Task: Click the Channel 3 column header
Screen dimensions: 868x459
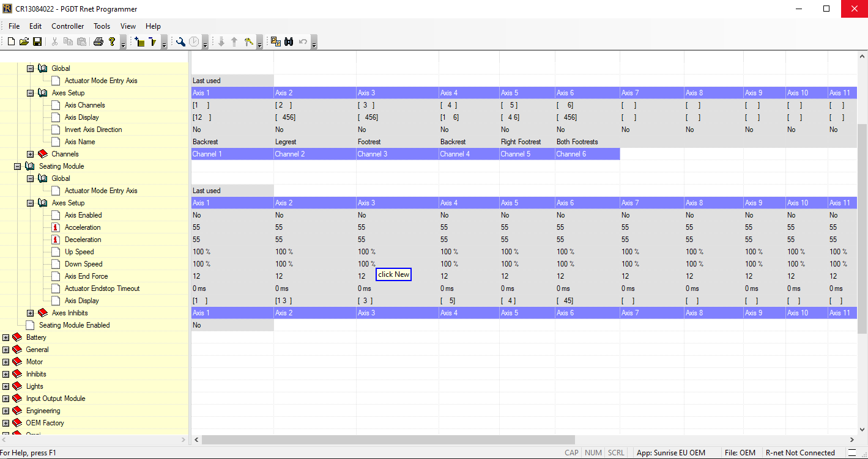Action: 373,154
